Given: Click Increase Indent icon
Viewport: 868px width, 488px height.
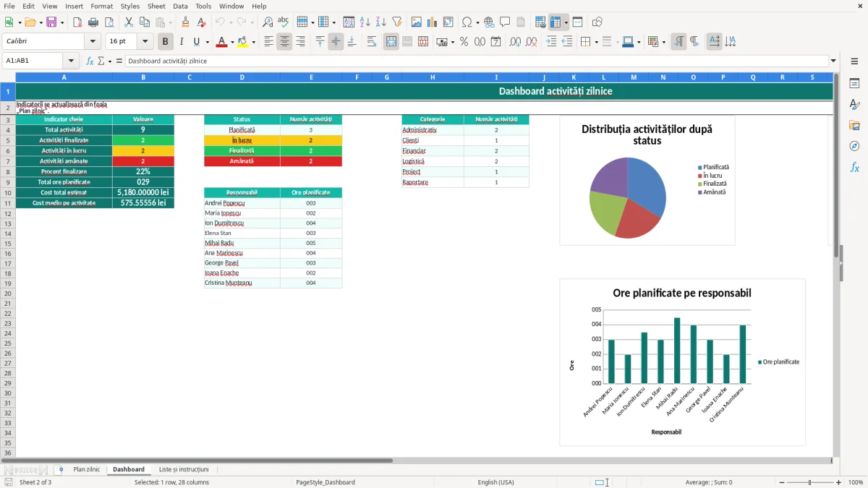Looking at the screenshot, I should [x=552, y=42].
